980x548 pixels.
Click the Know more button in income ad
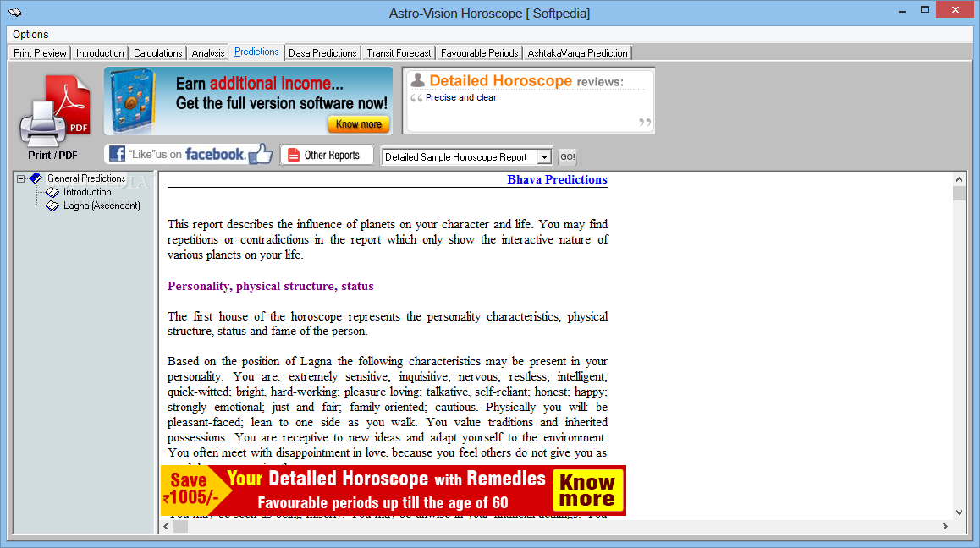(x=359, y=124)
